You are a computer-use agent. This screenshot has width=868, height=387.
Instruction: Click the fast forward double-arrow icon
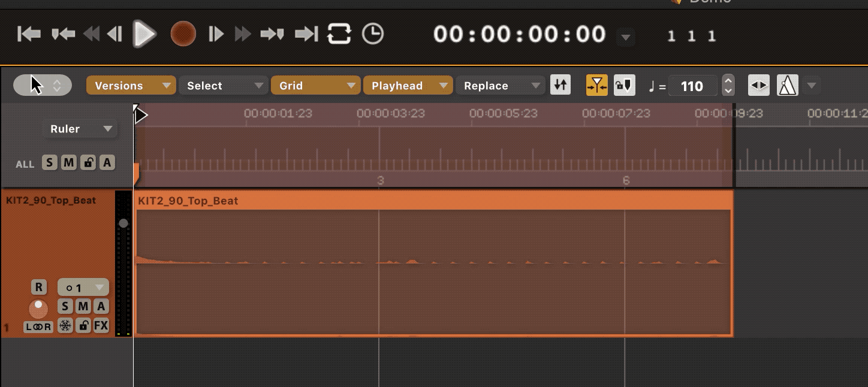coord(242,34)
